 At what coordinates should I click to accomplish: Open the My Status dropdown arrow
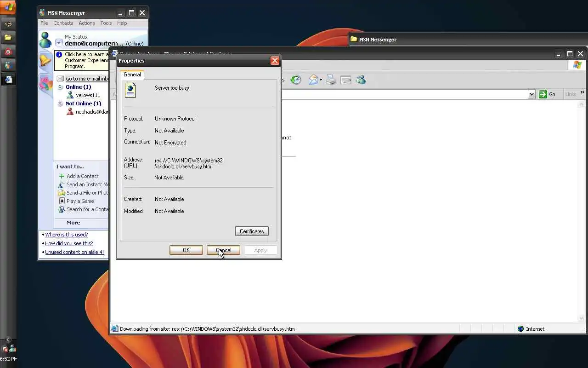(59, 43)
